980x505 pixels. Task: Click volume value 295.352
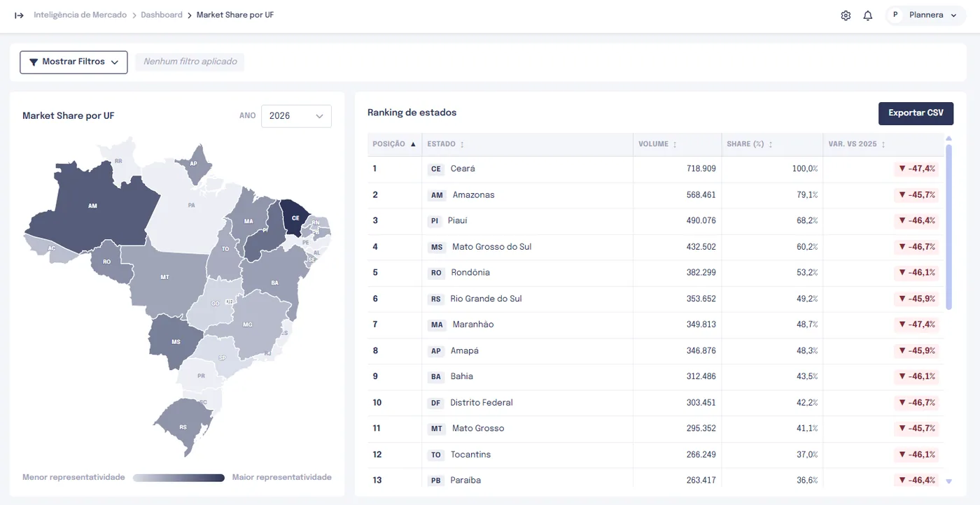(x=701, y=429)
